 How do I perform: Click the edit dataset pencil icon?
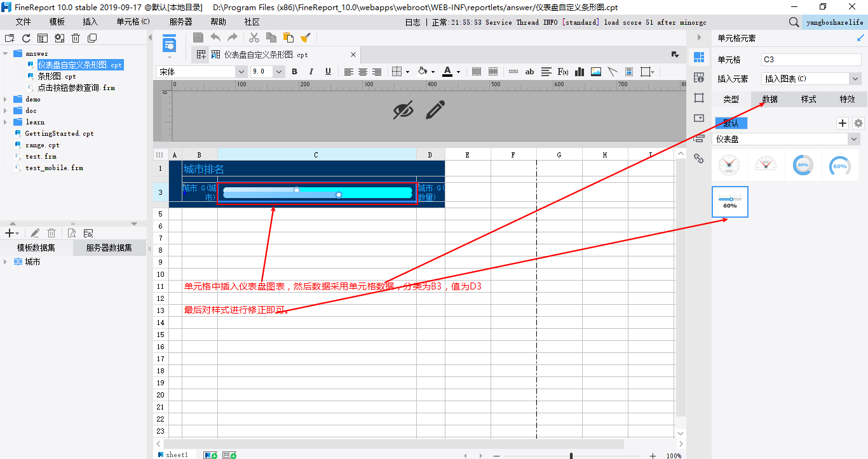coord(35,234)
